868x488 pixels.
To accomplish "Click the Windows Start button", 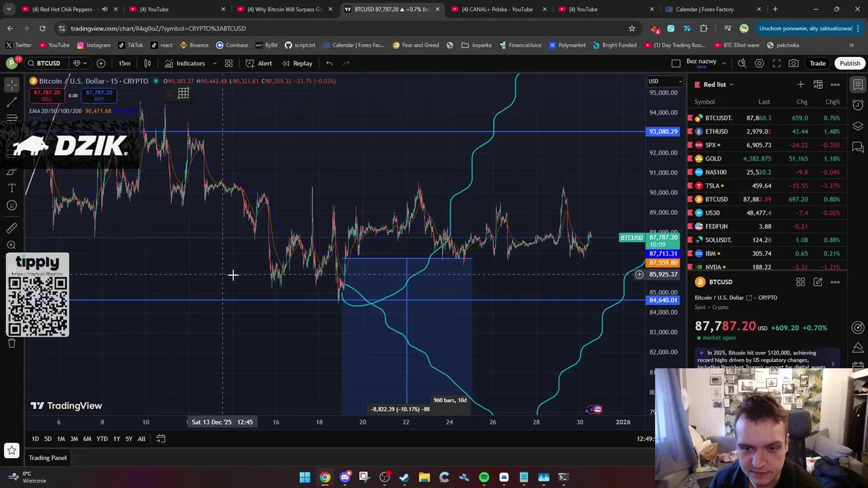I will click(x=305, y=477).
